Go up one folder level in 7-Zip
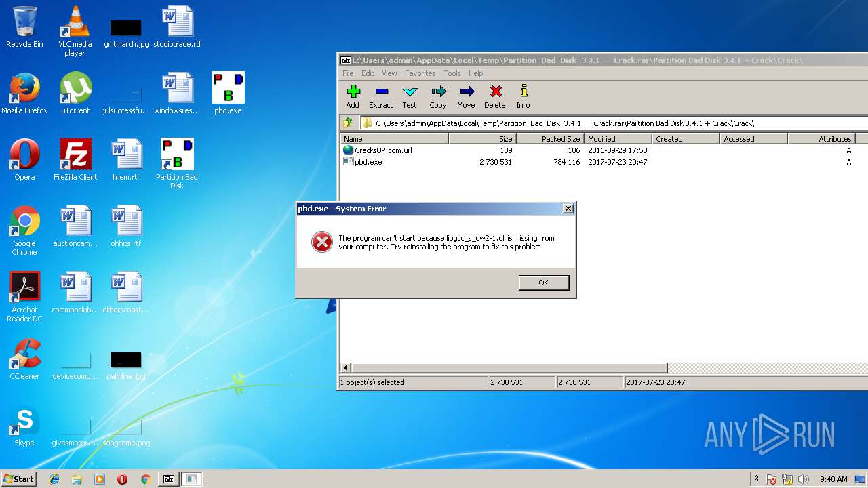 (348, 123)
